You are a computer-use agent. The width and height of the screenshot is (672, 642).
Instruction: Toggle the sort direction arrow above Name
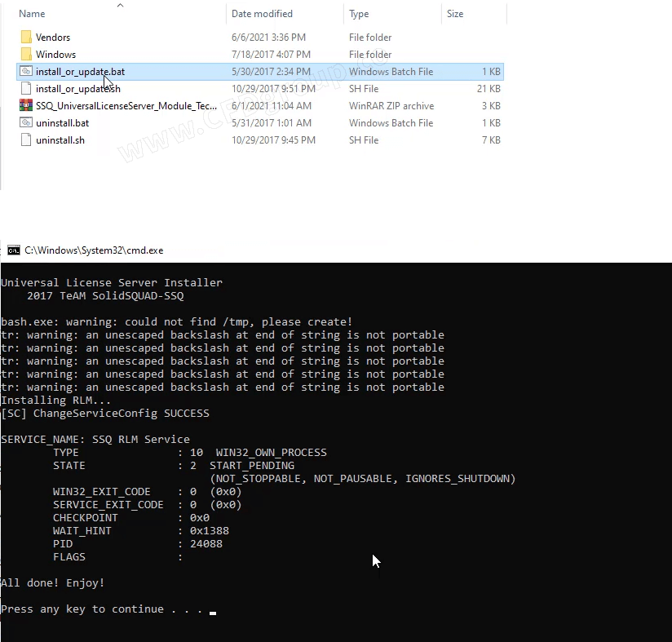[121, 5]
